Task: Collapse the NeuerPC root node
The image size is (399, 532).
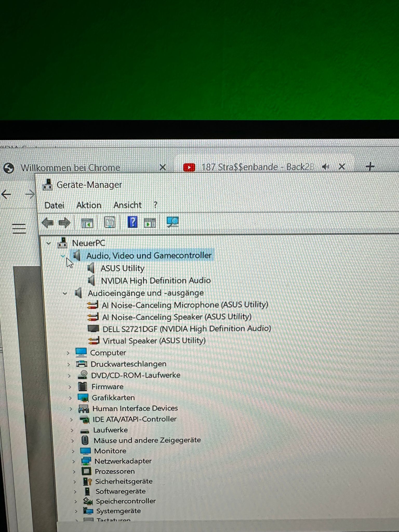Action: click(48, 243)
